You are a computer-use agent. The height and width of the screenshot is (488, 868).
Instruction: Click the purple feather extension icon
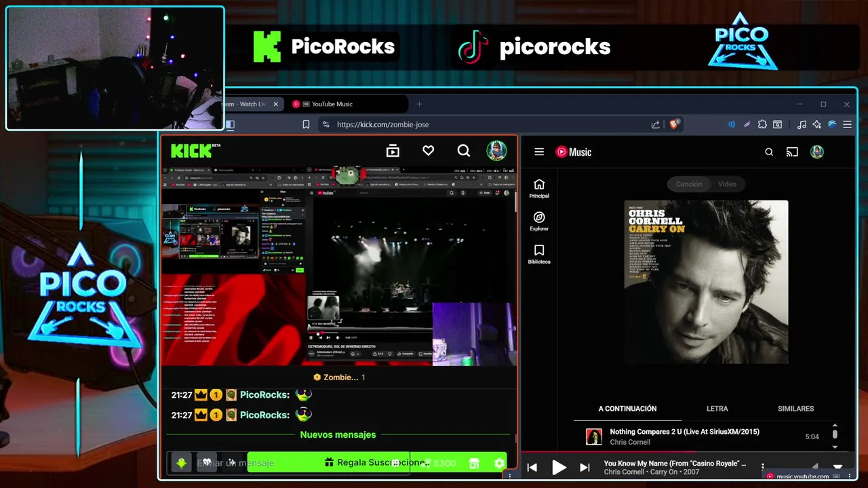(x=747, y=124)
